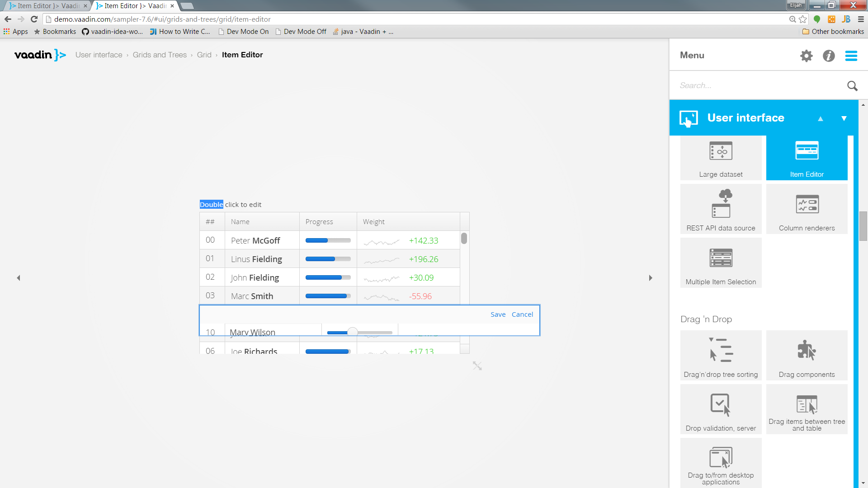Open the Drop validation, server sample
The image size is (868, 488).
721,409
